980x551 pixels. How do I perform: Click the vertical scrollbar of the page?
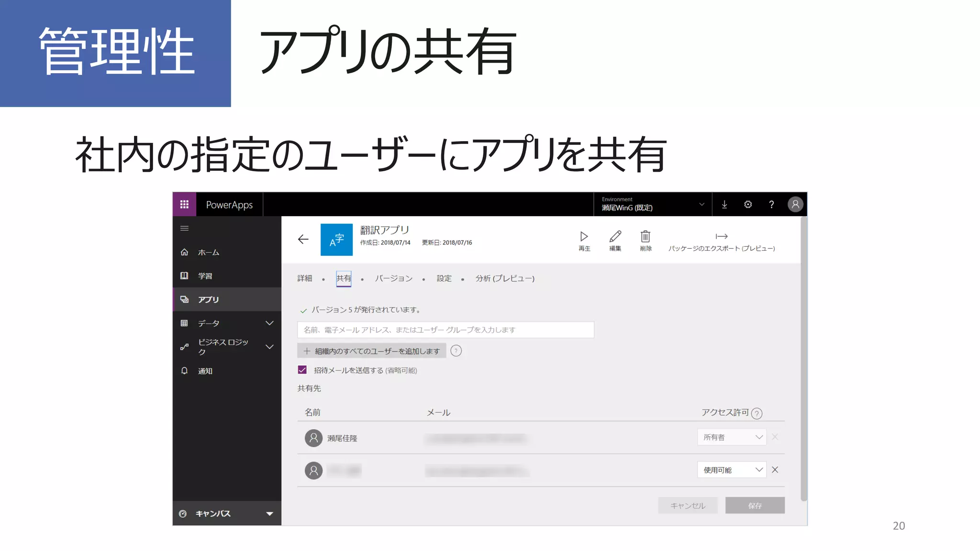(x=804, y=359)
